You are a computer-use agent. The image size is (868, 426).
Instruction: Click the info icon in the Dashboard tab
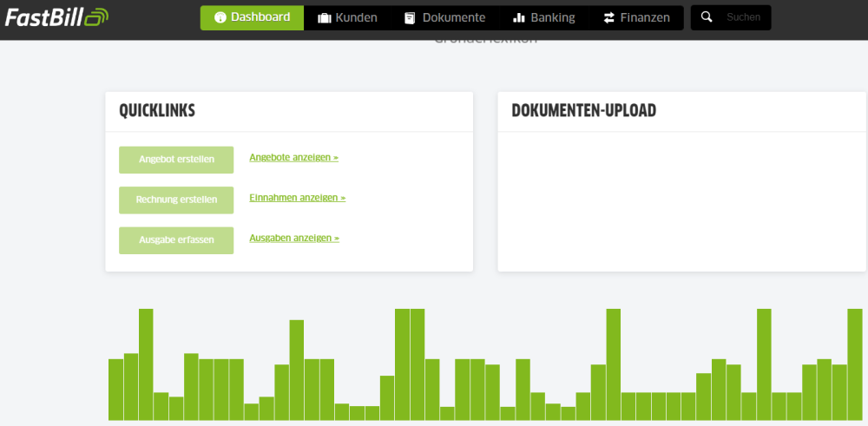coord(220,17)
